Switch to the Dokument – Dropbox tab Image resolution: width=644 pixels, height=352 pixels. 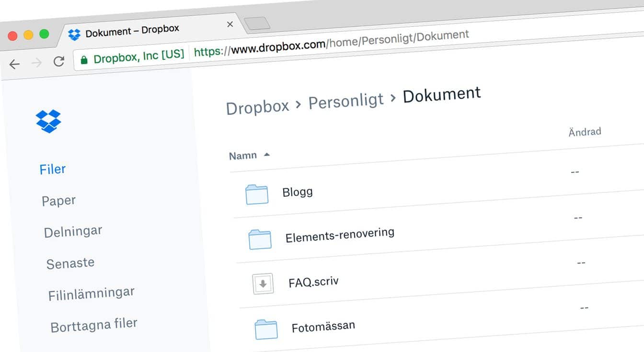[132, 30]
